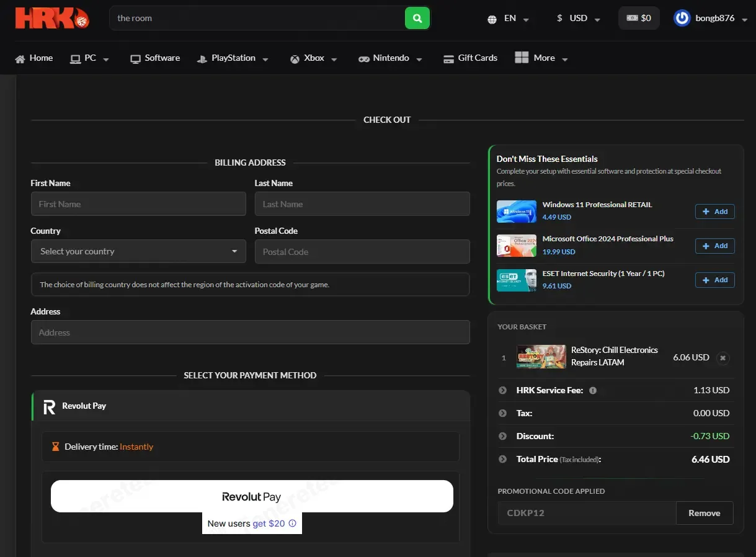This screenshot has height=557, width=756.
Task: Open the Select your country dropdown
Action: [138, 251]
